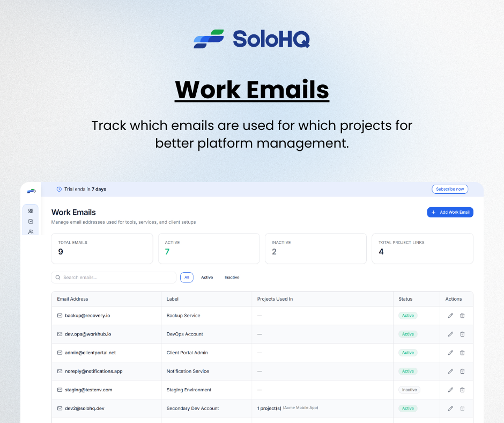Click the clock icon in the trial banner

click(x=59, y=189)
